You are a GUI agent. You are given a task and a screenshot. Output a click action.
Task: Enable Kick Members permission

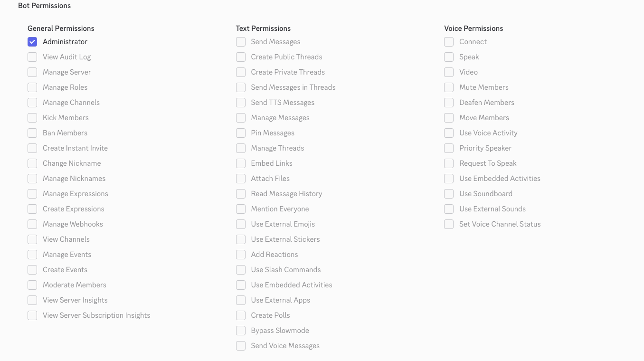32,118
